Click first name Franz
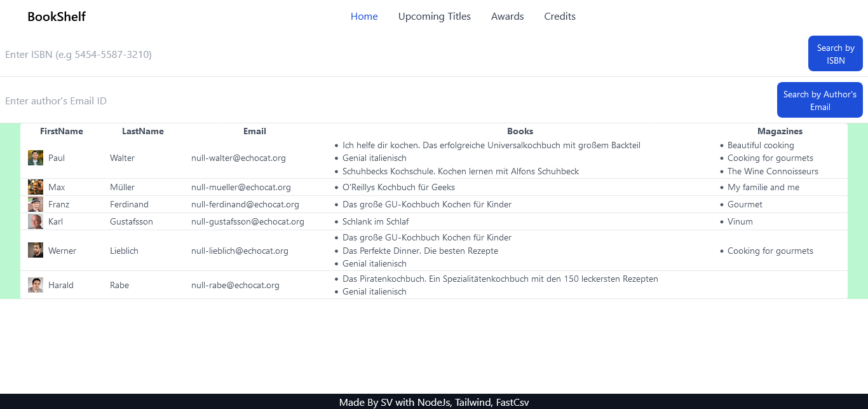The height and width of the screenshot is (409, 868). click(59, 204)
